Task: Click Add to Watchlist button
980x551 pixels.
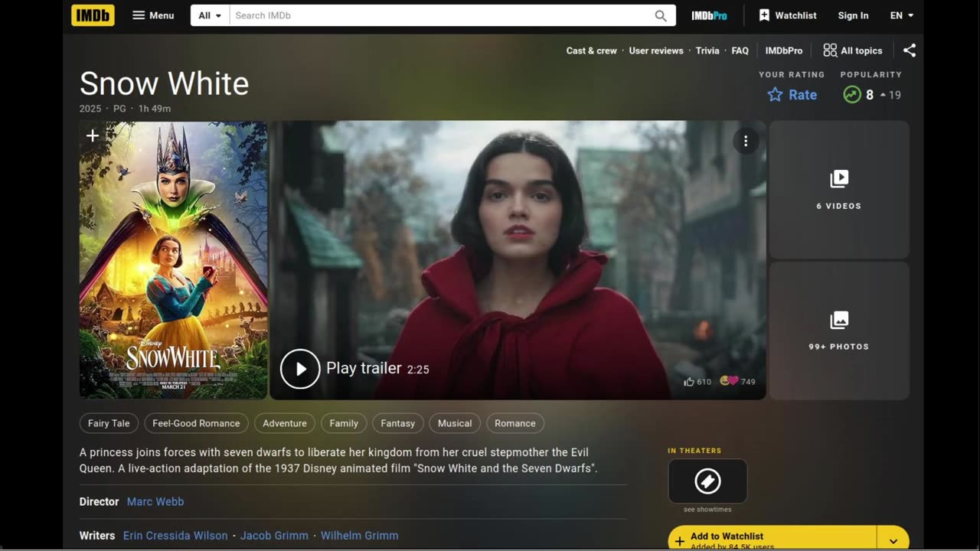Action: [x=772, y=539]
